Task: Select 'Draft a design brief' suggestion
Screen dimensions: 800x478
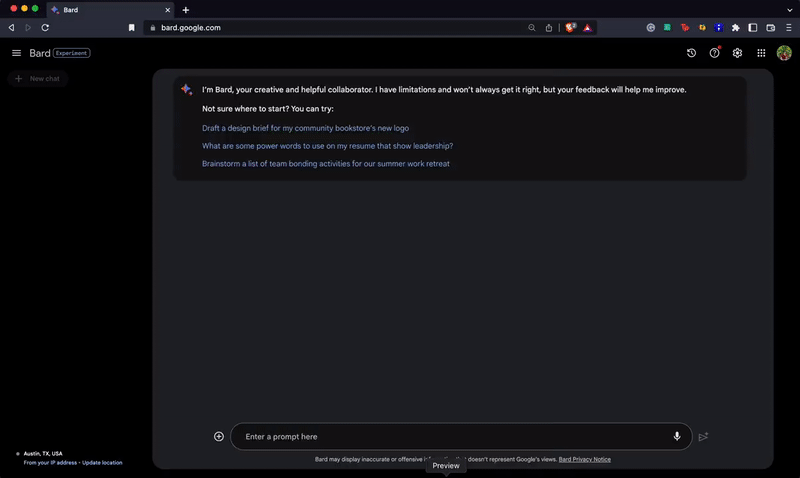Action: point(305,128)
